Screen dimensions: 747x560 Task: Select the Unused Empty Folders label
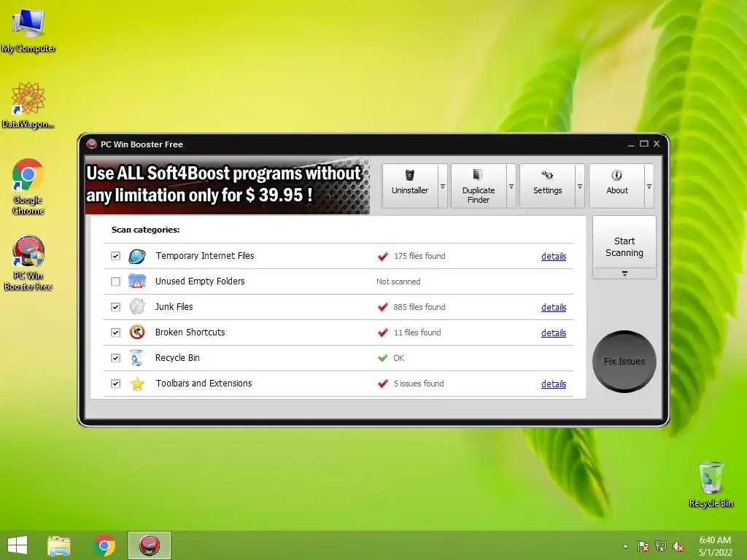200,281
